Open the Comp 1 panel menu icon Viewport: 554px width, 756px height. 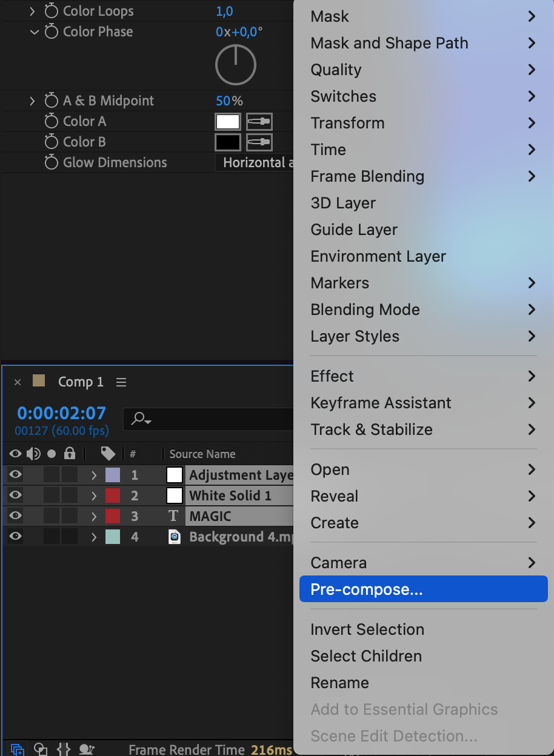(121, 382)
